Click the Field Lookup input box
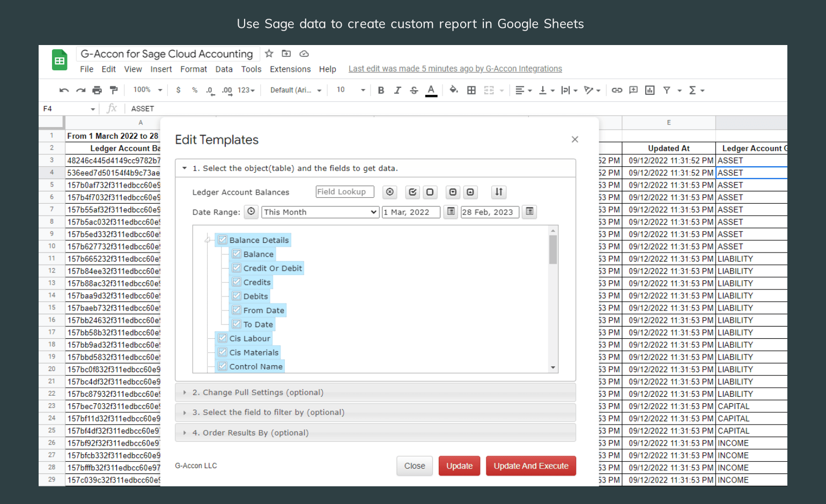 pos(345,192)
